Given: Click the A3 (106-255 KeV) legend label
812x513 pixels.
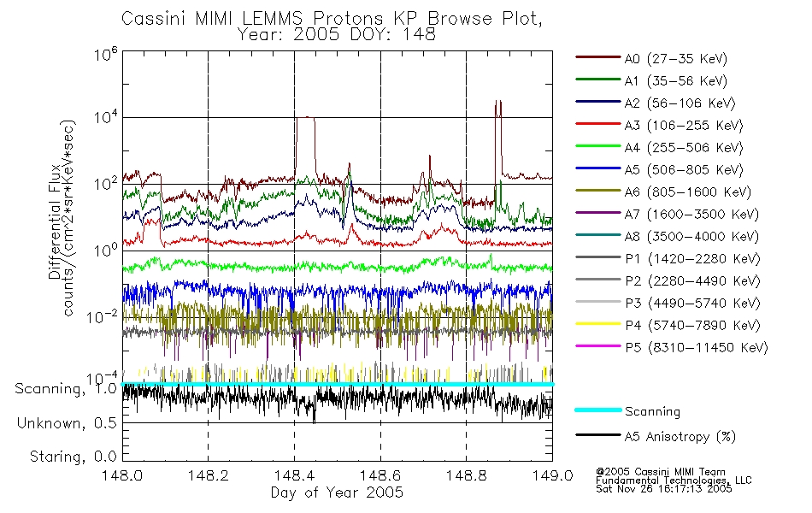Looking at the screenshot, I should [x=684, y=126].
